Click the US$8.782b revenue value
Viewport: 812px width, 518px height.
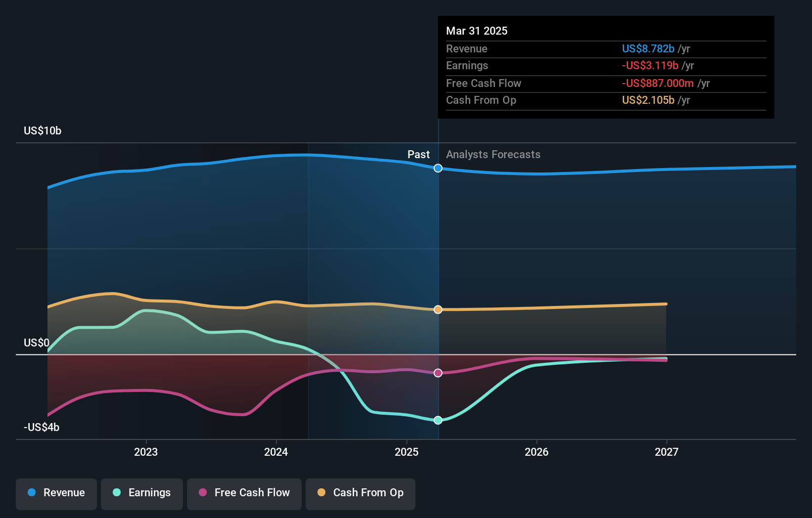tap(648, 48)
